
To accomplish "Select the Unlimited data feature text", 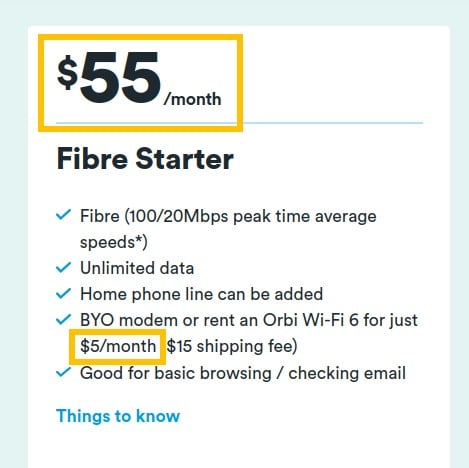I will pos(137,268).
